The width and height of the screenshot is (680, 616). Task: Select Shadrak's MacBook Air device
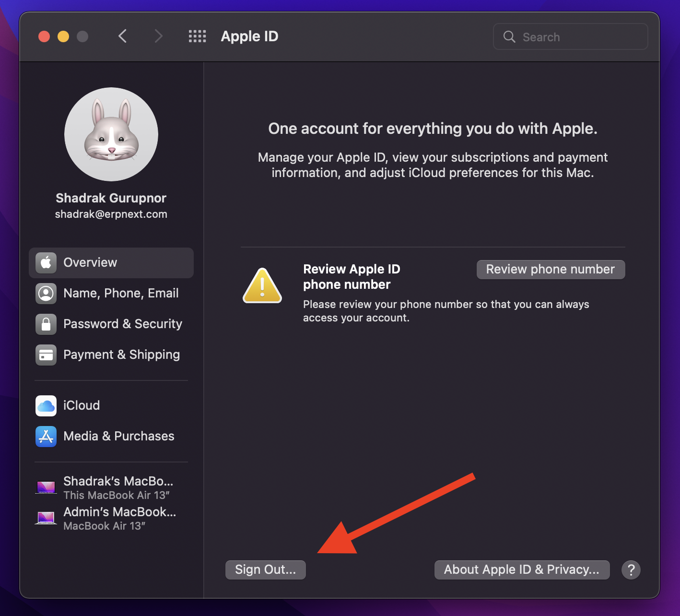(x=111, y=487)
